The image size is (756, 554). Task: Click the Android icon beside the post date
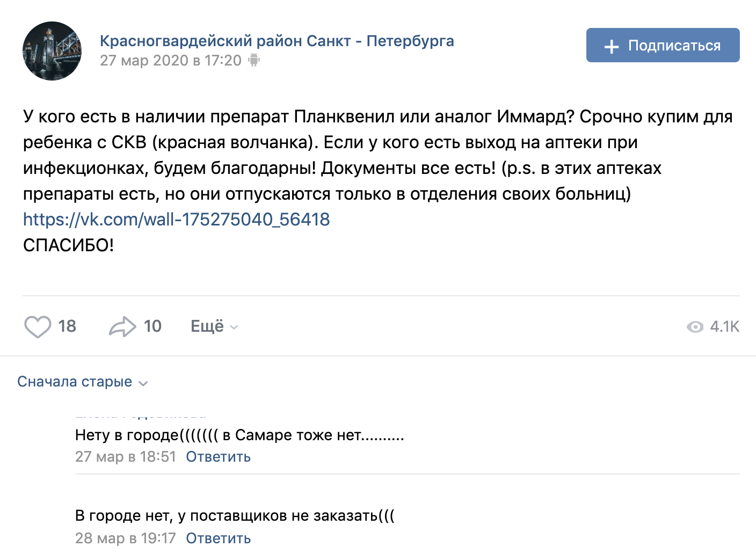click(254, 61)
